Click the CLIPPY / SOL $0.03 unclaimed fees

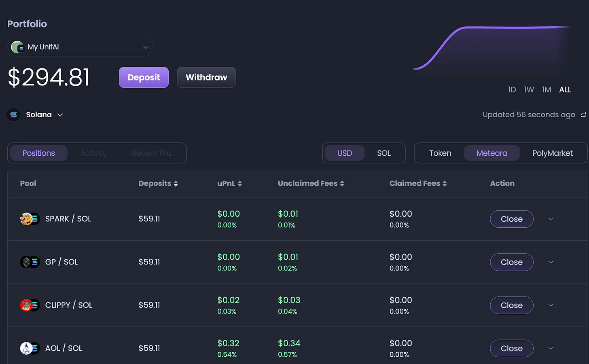point(289,300)
